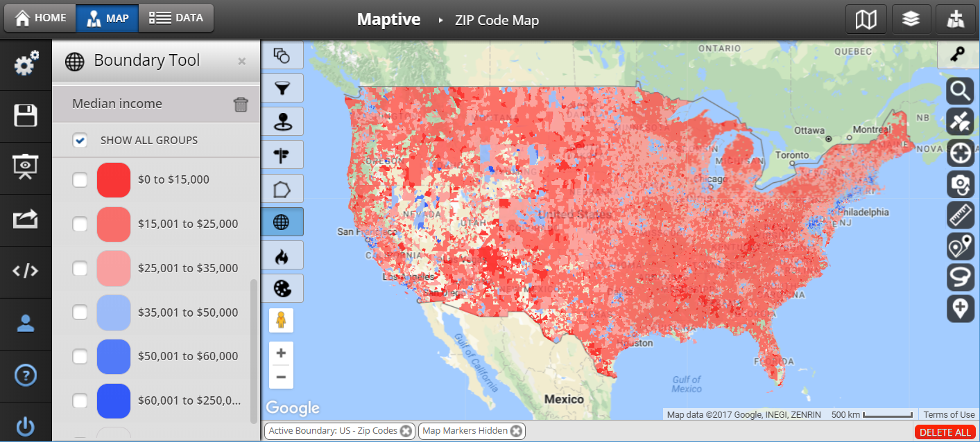The height and width of the screenshot is (442, 980).
Task: Click the route pins tool icon
Action: [x=961, y=247]
